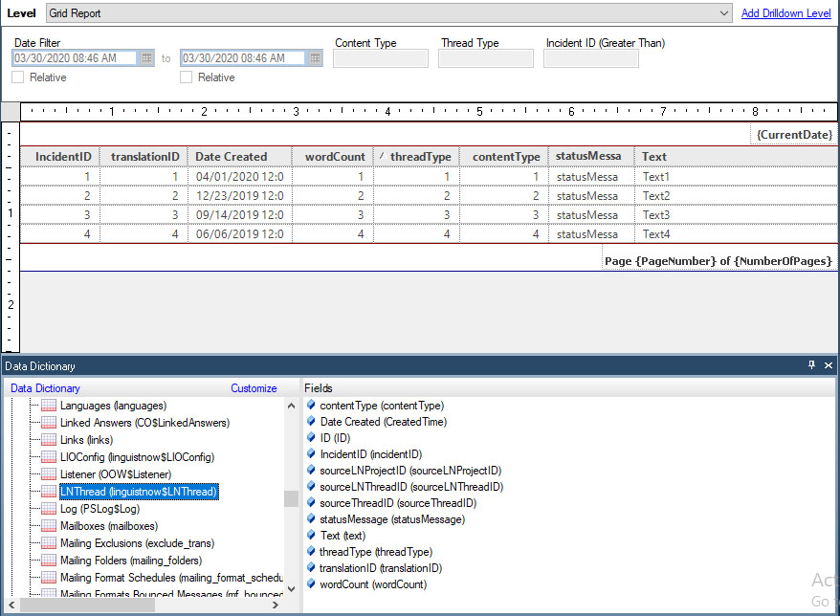The width and height of the screenshot is (840, 616).
Task: Click the LNThread table icon
Action: (x=48, y=492)
